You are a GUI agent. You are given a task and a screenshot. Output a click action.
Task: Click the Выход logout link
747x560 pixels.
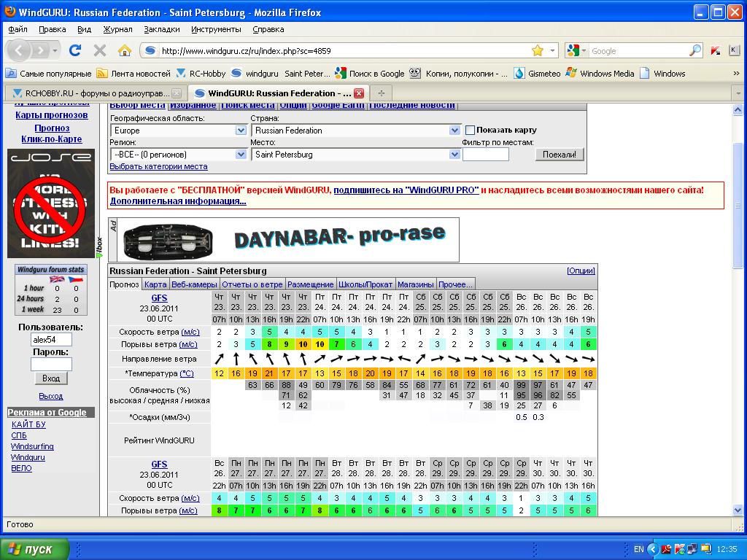tap(51, 396)
